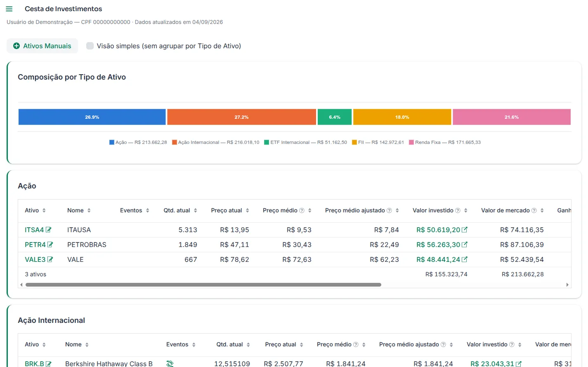
Task: Click the edit icon beside PETR4
Action: pyautogui.click(x=50, y=245)
